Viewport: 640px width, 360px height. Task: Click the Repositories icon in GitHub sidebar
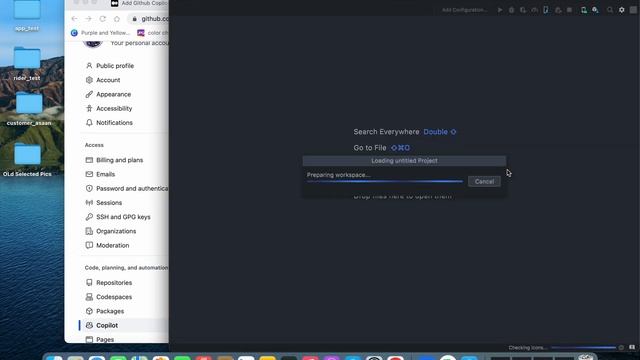pos(89,282)
